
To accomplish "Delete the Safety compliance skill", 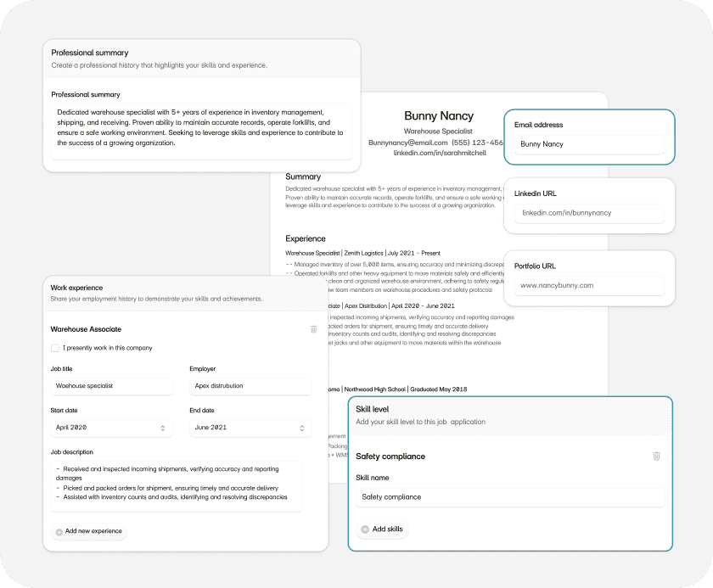I will (656, 456).
